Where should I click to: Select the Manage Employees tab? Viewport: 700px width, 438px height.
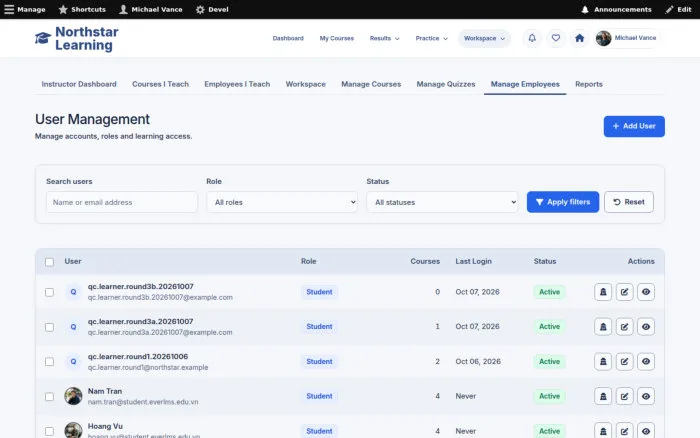(525, 84)
